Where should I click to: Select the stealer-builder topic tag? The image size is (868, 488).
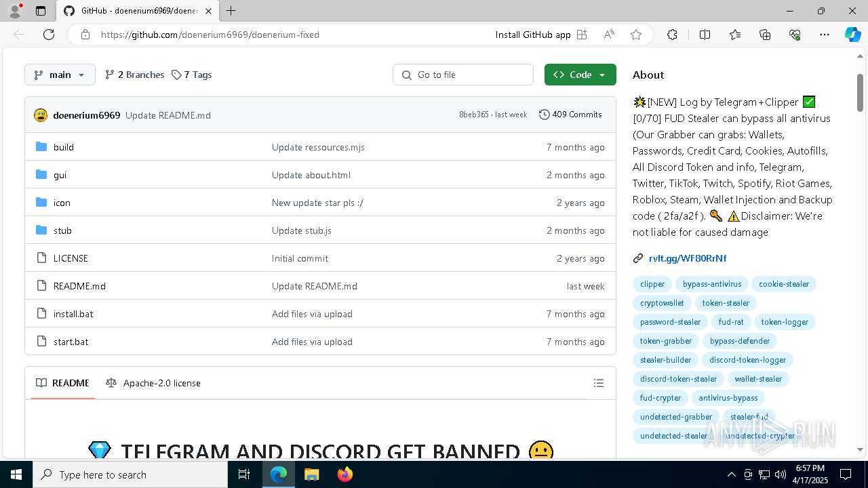[x=666, y=360]
